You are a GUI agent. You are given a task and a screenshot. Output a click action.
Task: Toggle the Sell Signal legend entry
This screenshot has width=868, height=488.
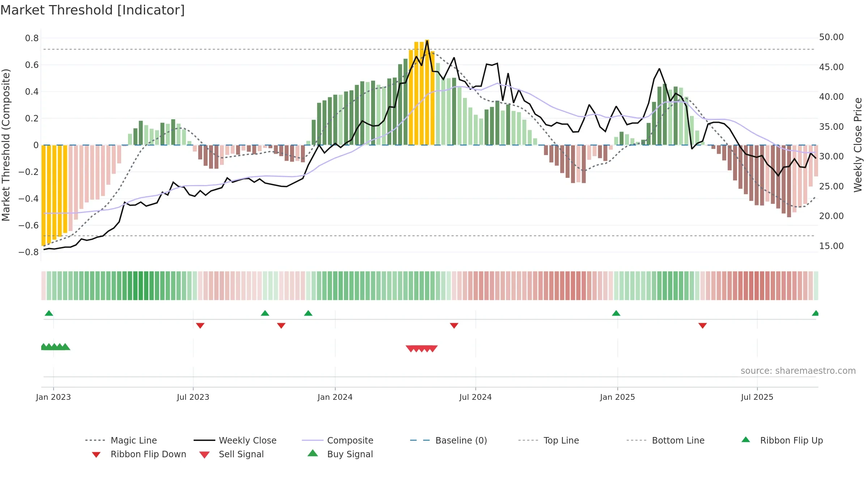pyautogui.click(x=231, y=454)
